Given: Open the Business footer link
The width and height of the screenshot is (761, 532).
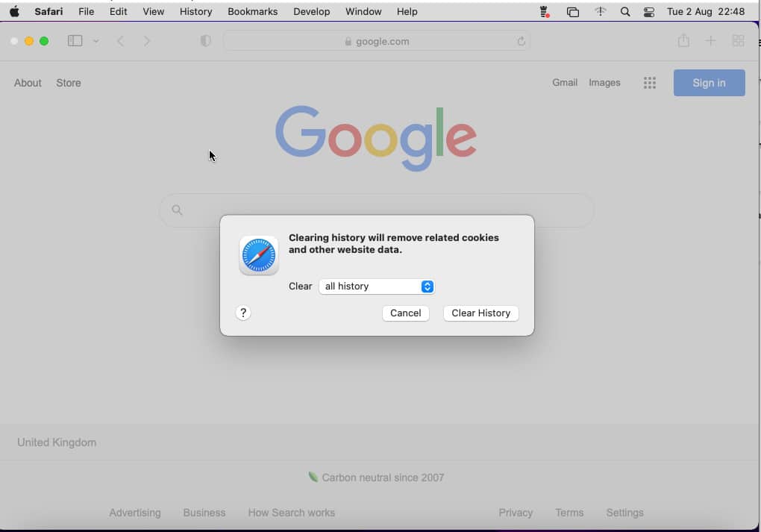Looking at the screenshot, I should [204, 513].
